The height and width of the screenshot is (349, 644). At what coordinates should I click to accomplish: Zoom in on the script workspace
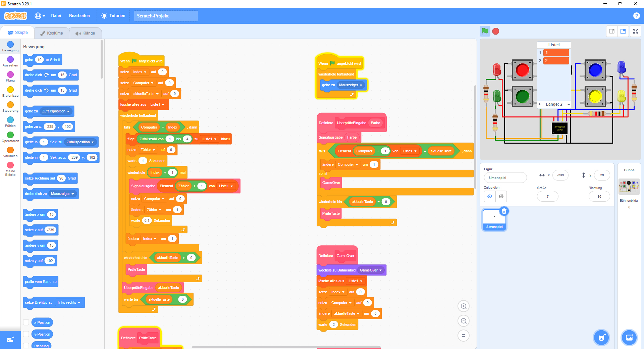[x=464, y=306]
